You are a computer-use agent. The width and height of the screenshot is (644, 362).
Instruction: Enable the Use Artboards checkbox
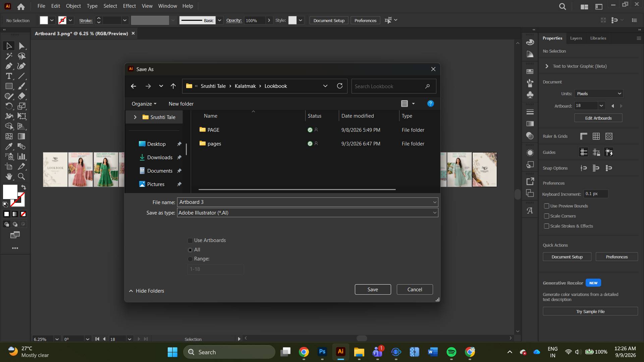pos(190,240)
